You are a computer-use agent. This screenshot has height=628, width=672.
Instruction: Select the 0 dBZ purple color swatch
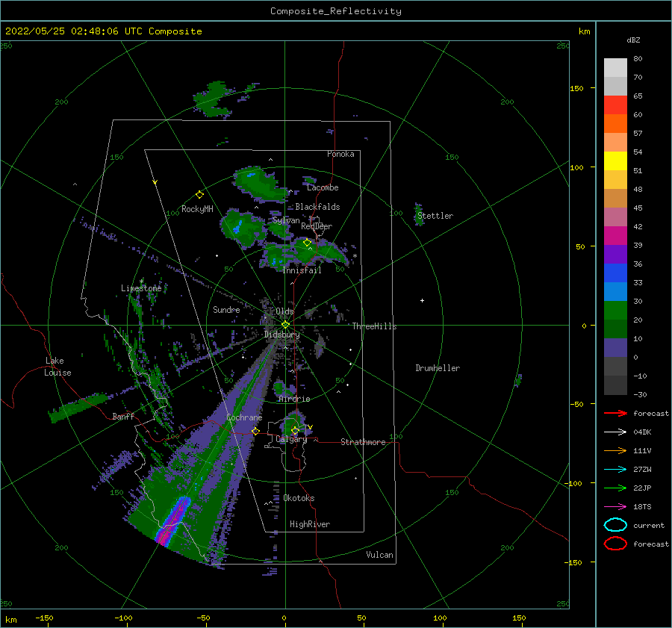coord(615,348)
